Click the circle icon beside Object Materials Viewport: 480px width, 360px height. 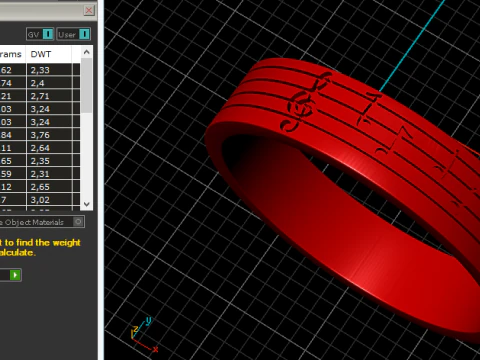[78, 222]
